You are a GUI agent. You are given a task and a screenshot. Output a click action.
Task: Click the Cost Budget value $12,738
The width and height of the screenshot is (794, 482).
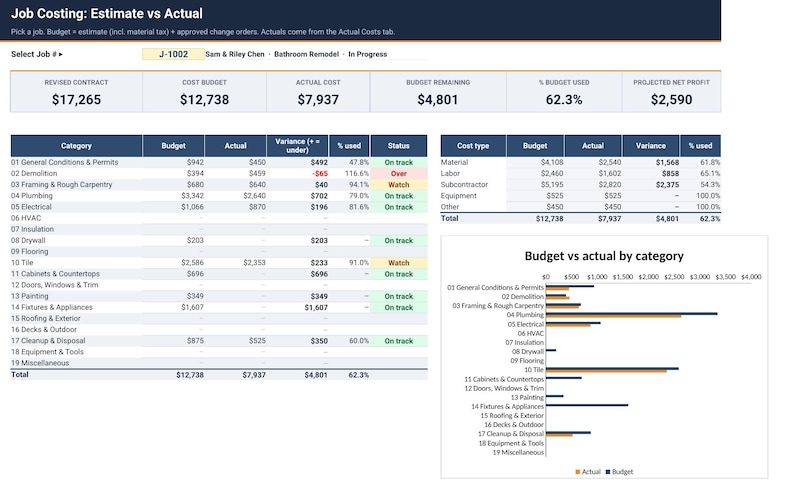click(205, 100)
